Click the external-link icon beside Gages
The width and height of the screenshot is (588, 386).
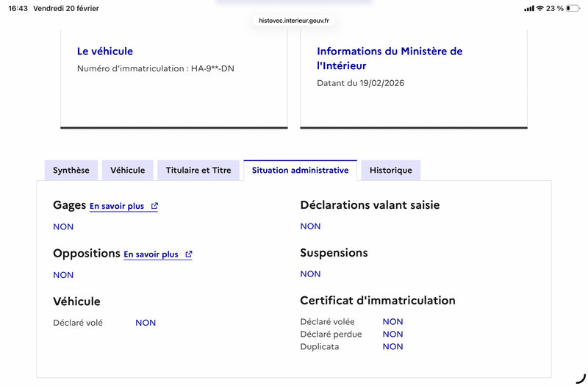tap(154, 207)
